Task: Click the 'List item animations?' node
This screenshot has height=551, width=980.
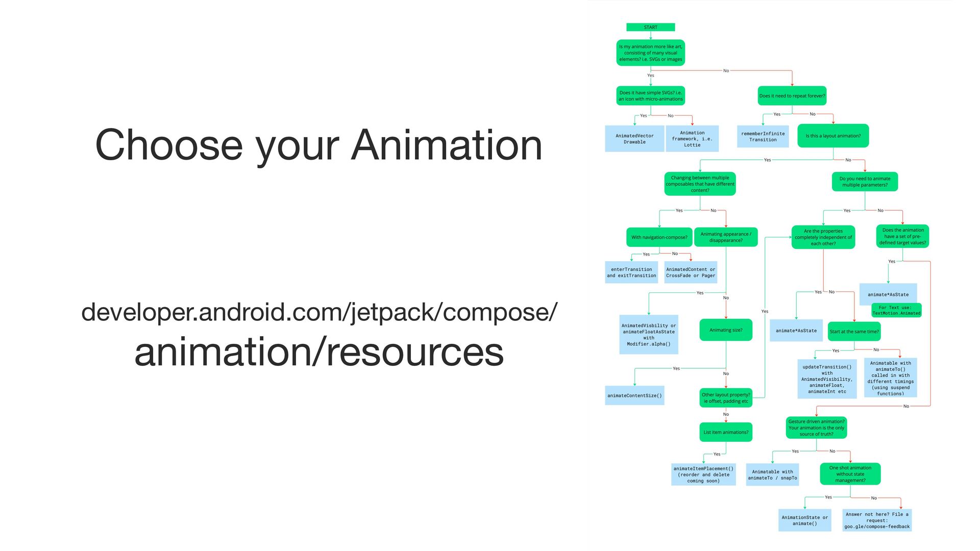Action: [x=726, y=432]
